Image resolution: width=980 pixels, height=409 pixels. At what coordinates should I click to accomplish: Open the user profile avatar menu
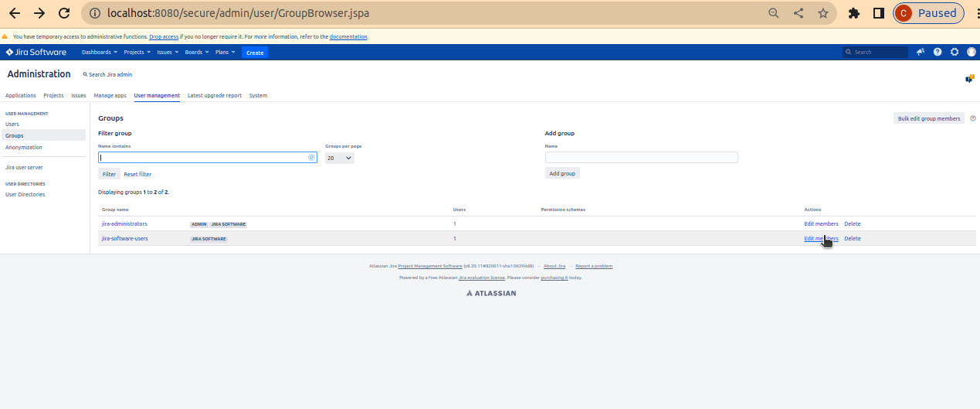972,52
